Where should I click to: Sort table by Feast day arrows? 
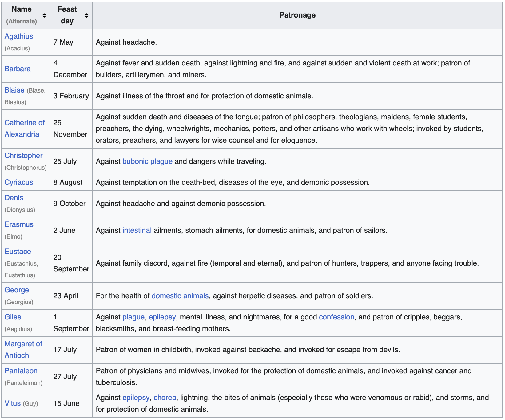(87, 15)
